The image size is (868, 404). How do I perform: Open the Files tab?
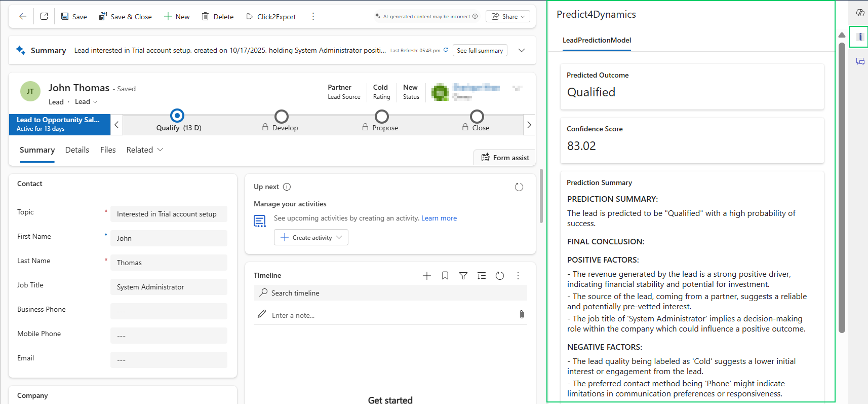[108, 150]
